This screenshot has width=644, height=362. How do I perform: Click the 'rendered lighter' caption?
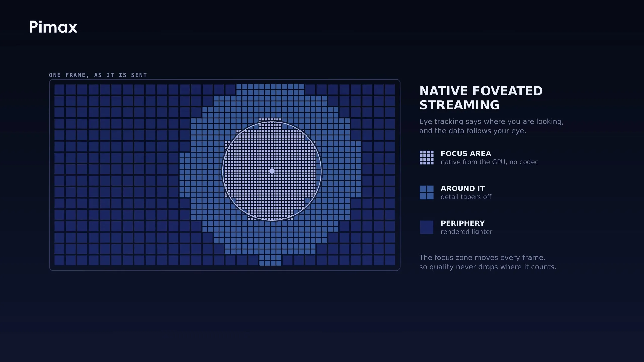pyautogui.click(x=466, y=232)
